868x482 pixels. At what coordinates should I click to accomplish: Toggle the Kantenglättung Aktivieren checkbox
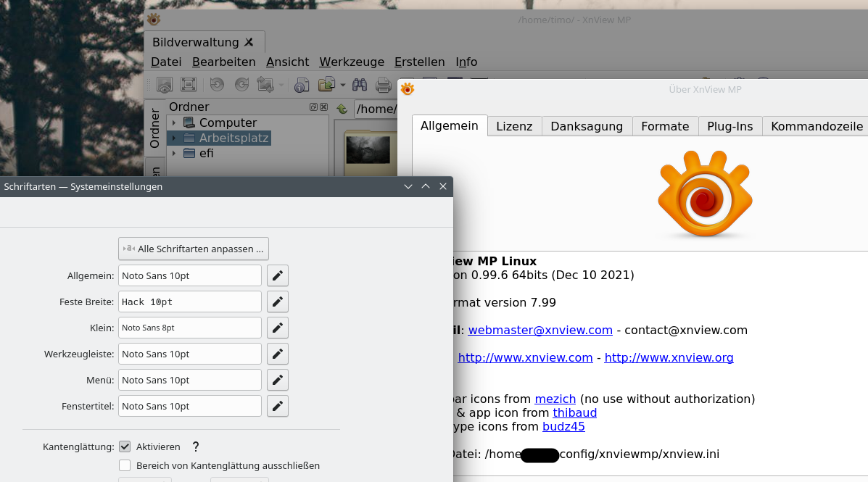coord(125,446)
